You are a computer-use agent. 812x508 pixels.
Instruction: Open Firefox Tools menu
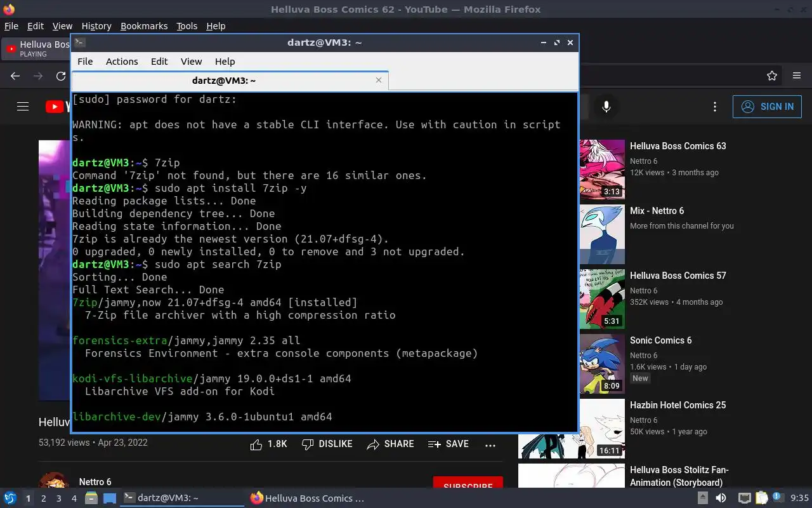(187, 26)
